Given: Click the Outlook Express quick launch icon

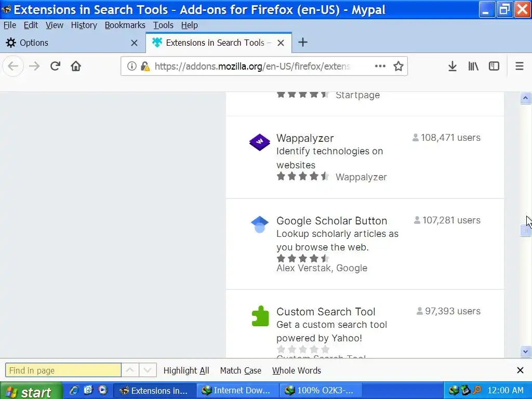Looking at the screenshot, I should pyautogui.click(x=88, y=390).
